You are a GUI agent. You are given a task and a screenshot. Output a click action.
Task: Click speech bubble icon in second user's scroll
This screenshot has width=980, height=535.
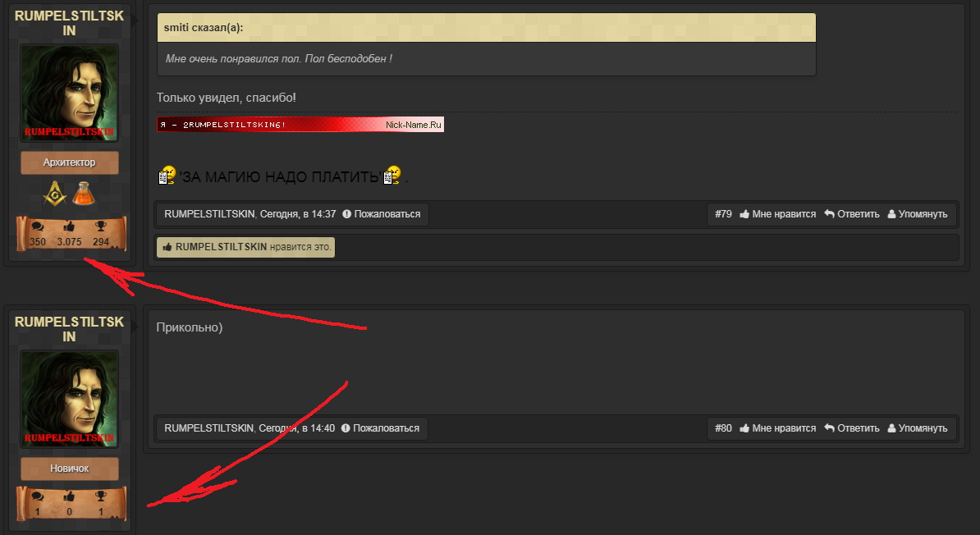pos(38,496)
